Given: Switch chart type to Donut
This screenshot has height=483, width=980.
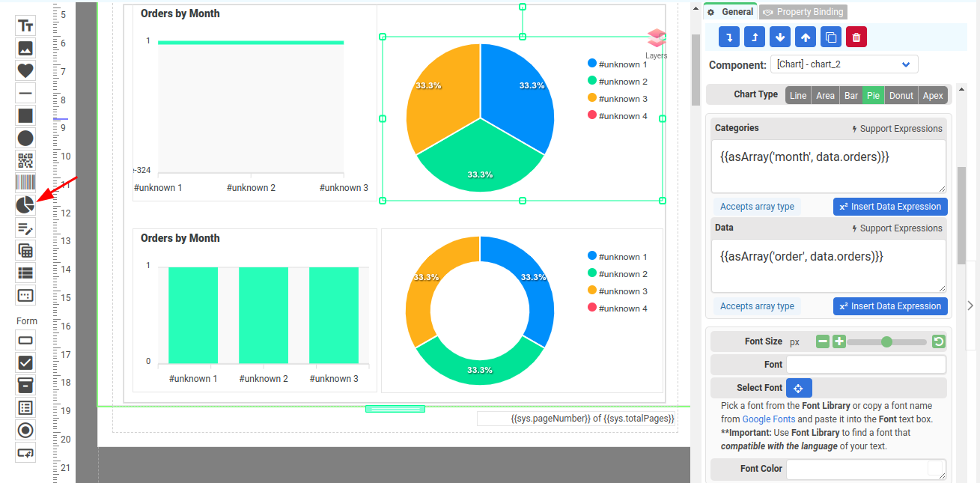Looking at the screenshot, I should (x=901, y=95).
